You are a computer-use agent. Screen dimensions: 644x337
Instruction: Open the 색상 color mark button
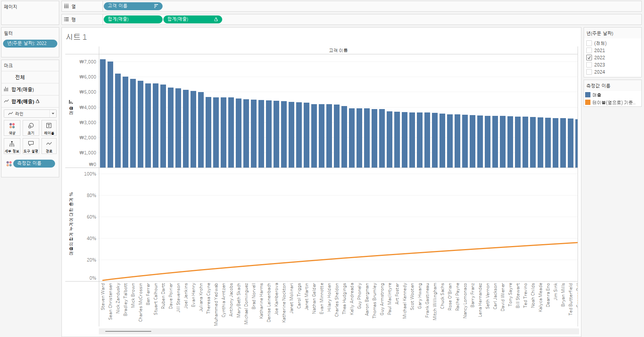click(12, 128)
